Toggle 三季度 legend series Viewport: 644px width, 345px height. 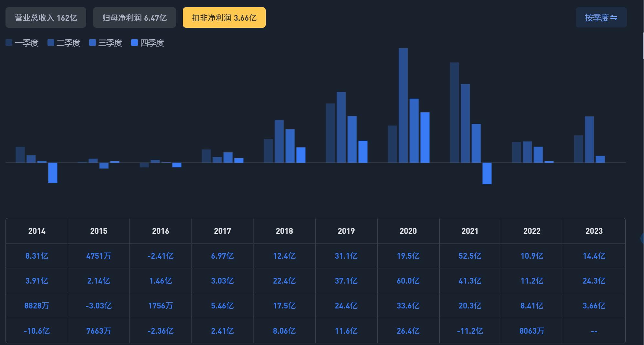tap(106, 43)
